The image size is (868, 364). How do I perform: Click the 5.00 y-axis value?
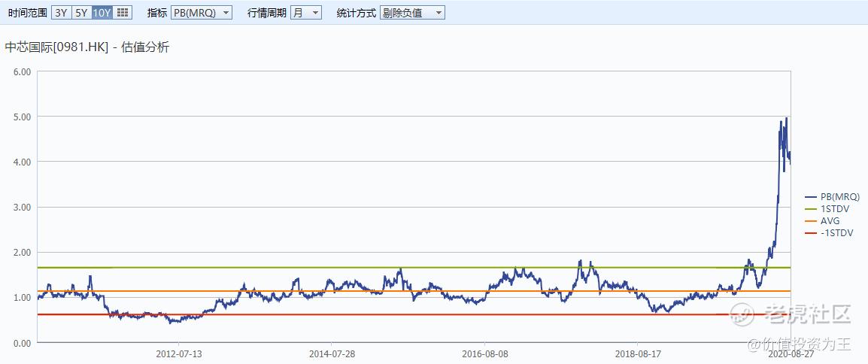[x=22, y=117]
